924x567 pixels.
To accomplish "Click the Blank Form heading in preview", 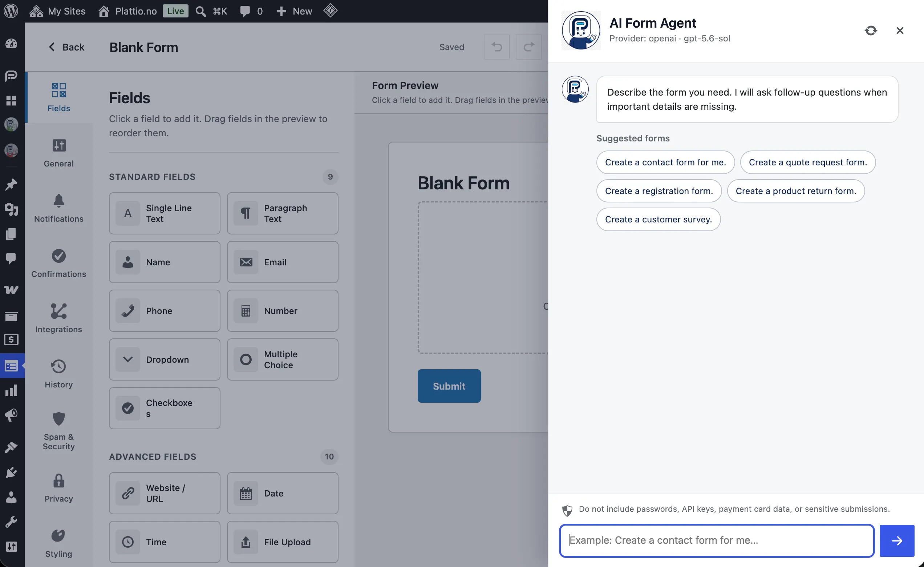I will pyautogui.click(x=463, y=183).
